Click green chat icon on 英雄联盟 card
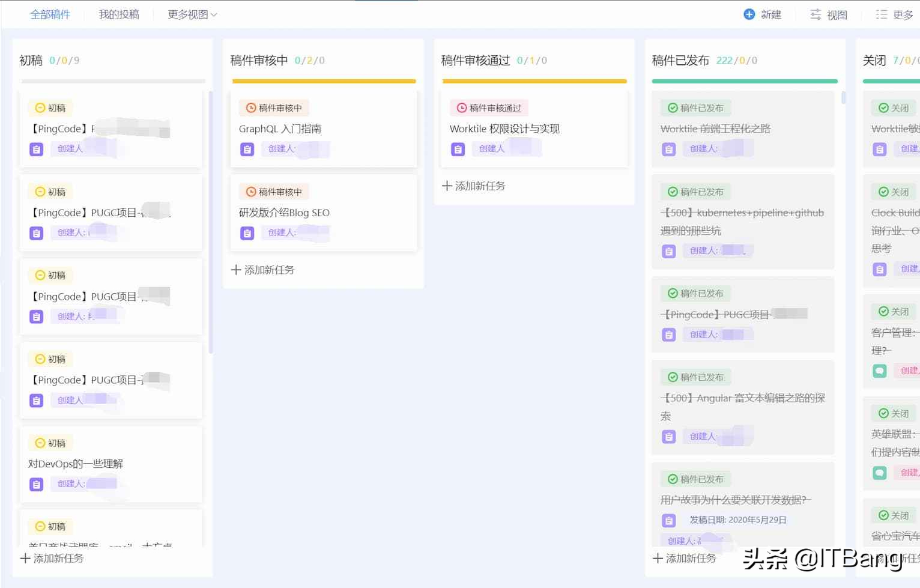Screen dimensions: 920x588 pyautogui.click(x=880, y=473)
